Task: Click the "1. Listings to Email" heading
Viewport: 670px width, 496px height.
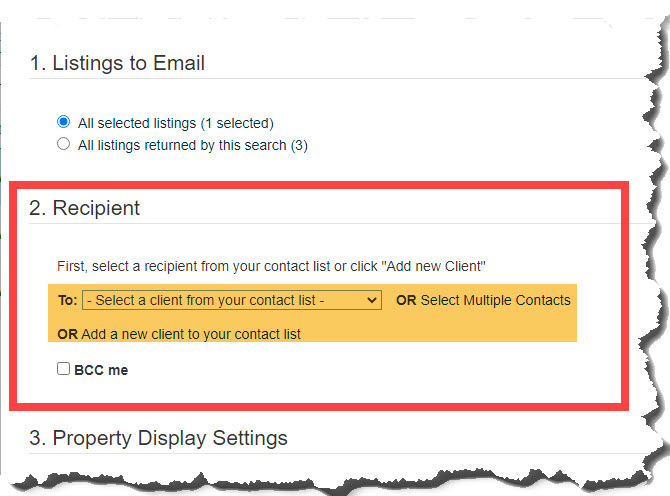Action: pyautogui.click(x=117, y=63)
